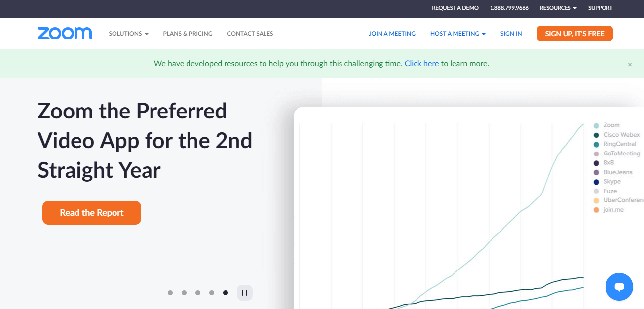Open the Host a Meeting dropdown

pos(458,34)
